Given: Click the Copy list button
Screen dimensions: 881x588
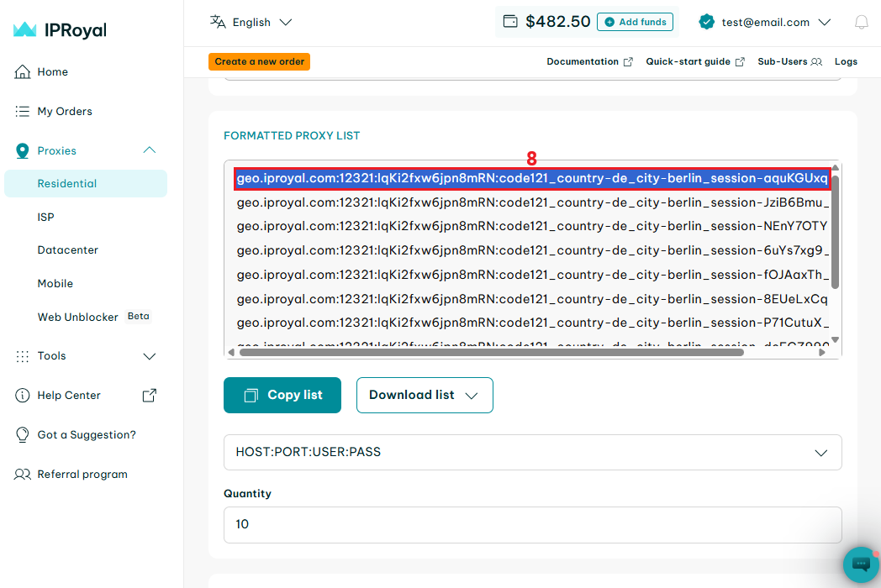Looking at the screenshot, I should tap(282, 396).
